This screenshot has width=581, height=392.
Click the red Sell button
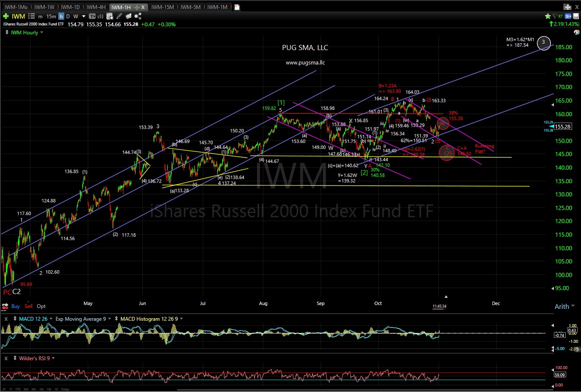pyautogui.click(x=28, y=306)
